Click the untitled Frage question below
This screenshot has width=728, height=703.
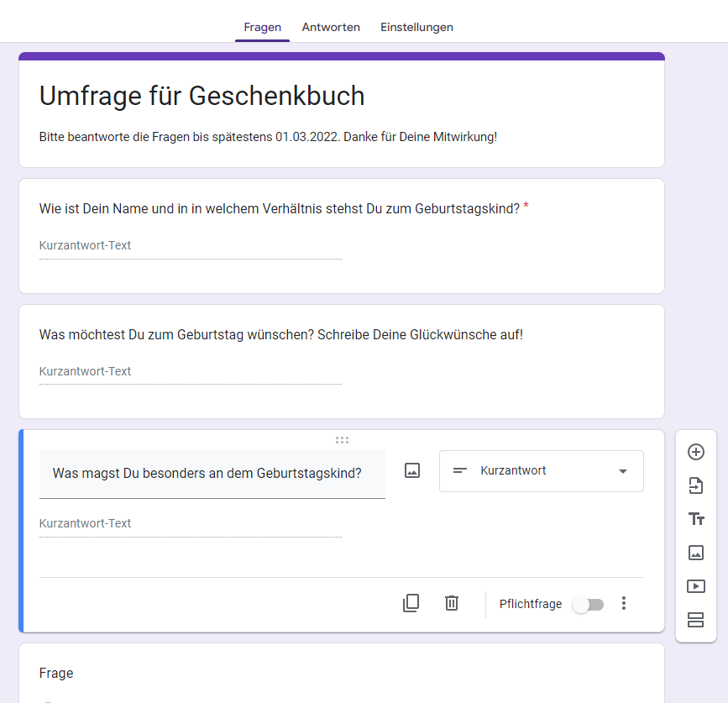click(56, 674)
